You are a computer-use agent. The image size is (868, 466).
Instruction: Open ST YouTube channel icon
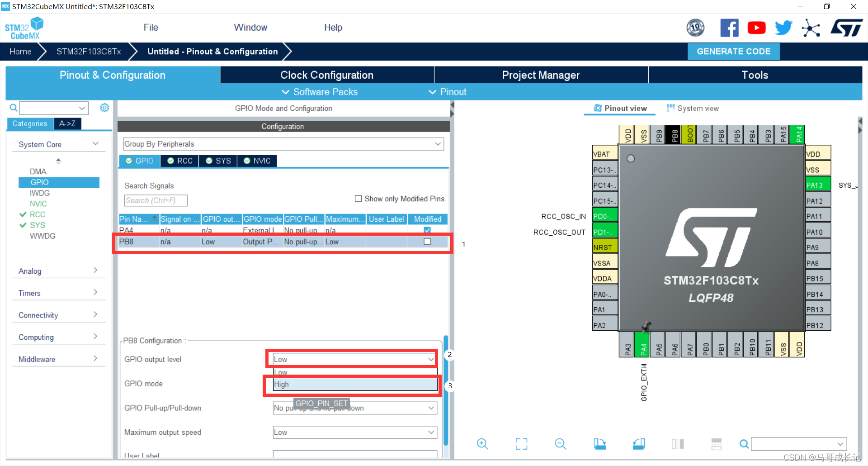(756, 28)
